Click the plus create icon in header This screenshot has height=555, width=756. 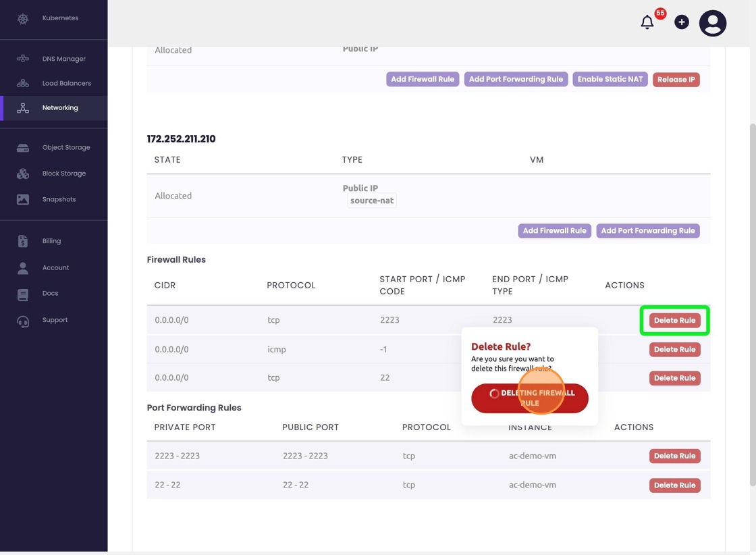click(x=682, y=22)
